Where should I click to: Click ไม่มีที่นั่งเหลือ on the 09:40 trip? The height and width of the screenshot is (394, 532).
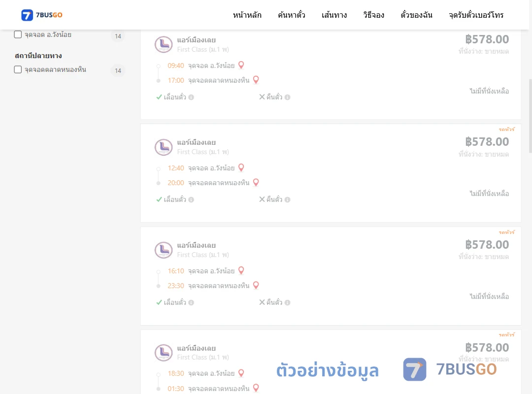click(x=489, y=91)
